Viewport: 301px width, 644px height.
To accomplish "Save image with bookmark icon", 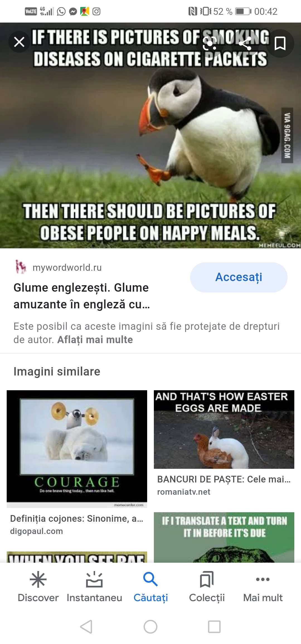I will click(x=280, y=43).
